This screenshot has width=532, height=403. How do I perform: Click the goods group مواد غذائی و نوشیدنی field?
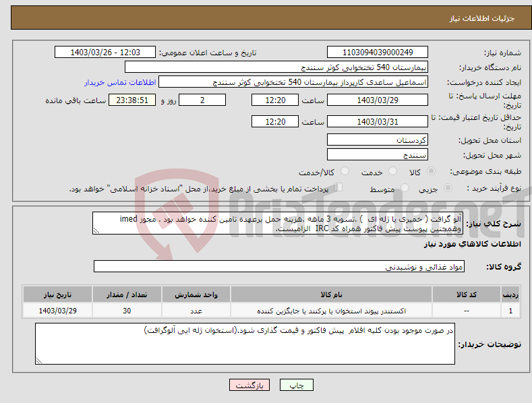pyautogui.click(x=279, y=267)
